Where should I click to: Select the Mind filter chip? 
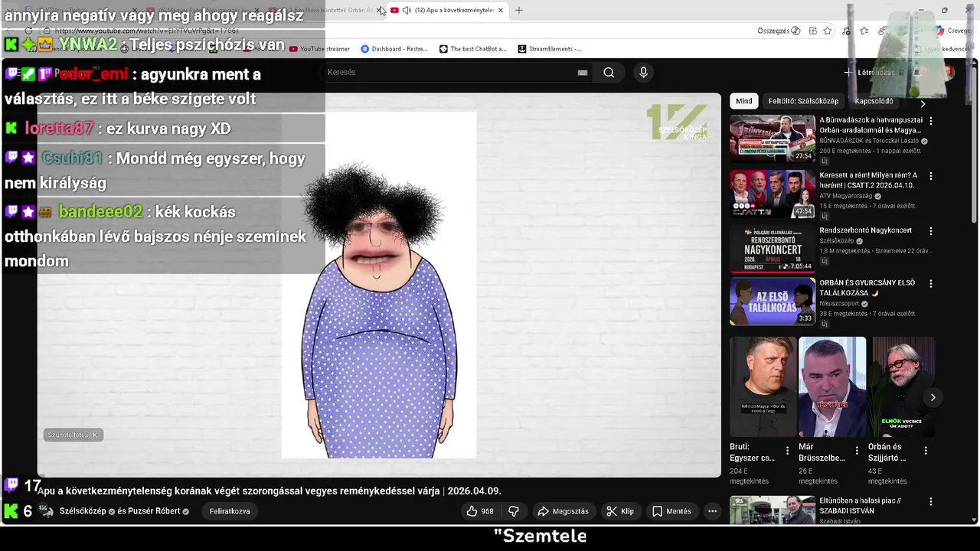coord(744,101)
